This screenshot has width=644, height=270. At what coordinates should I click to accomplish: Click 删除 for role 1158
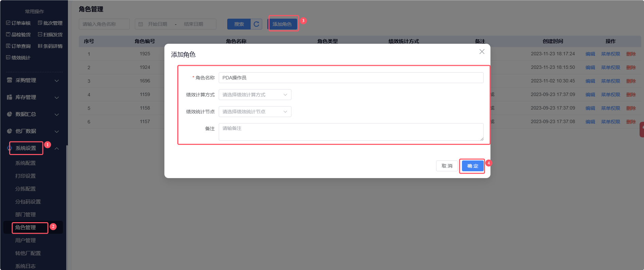coord(631,108)
